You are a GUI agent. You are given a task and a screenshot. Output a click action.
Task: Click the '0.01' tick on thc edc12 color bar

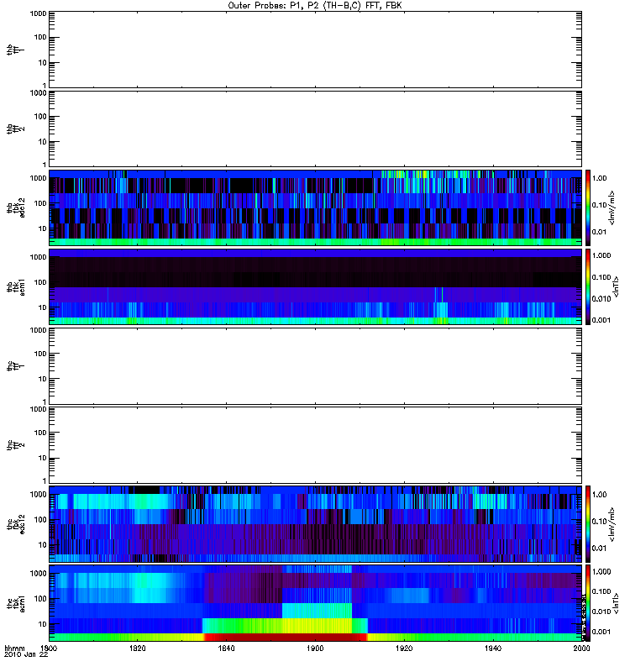(600, 549)
